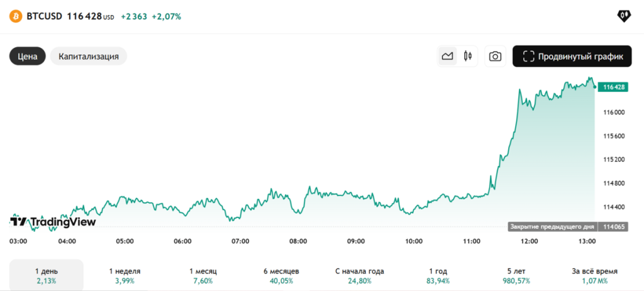Switch to the Капитализация tab

pyautogui.click(x=89, y=56)
